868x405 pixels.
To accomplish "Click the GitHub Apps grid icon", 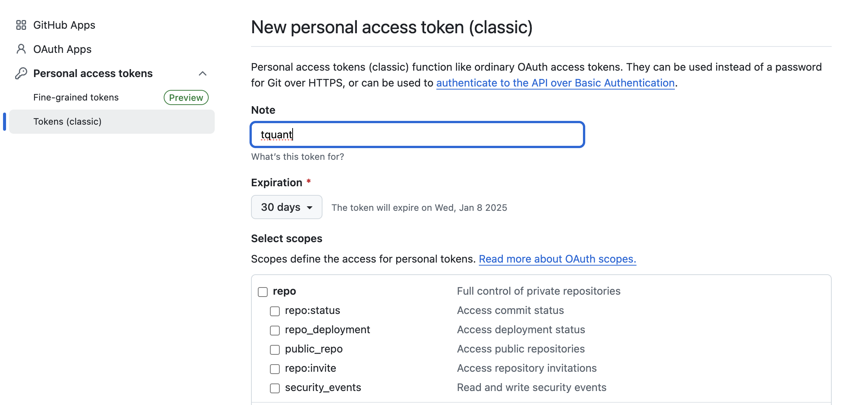I will [21, 25].
